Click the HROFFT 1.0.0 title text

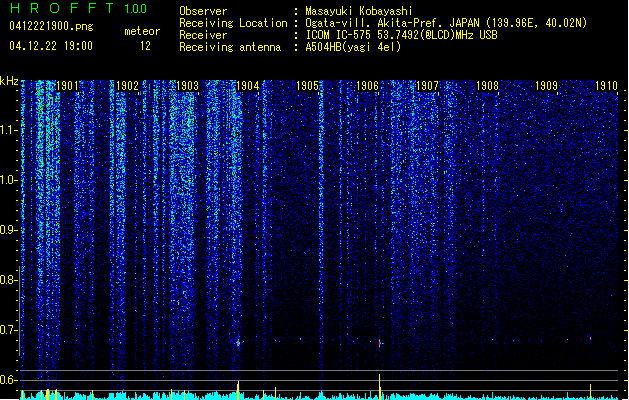coord(79,8)
